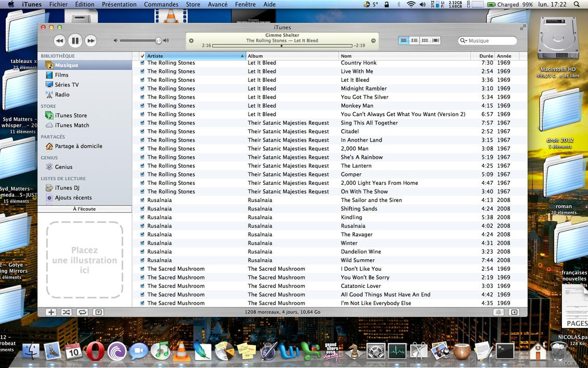Sort by the Durée column header
The height and width of the screenshot is (368, 588).
point(482,56)
